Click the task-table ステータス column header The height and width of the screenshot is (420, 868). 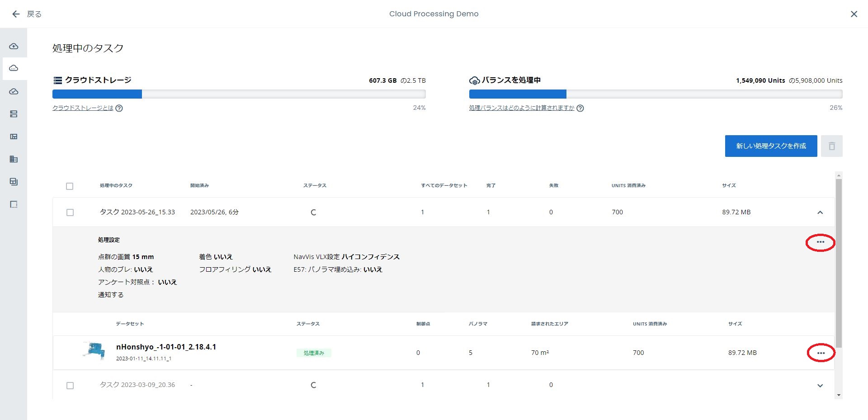coord(315,185)
